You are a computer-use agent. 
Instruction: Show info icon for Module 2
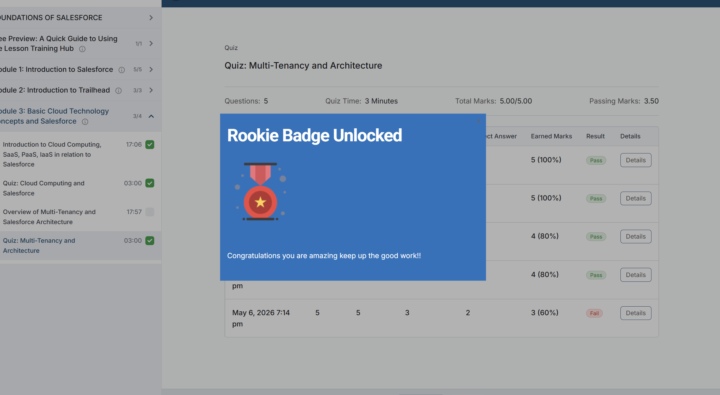click(118, 90)
